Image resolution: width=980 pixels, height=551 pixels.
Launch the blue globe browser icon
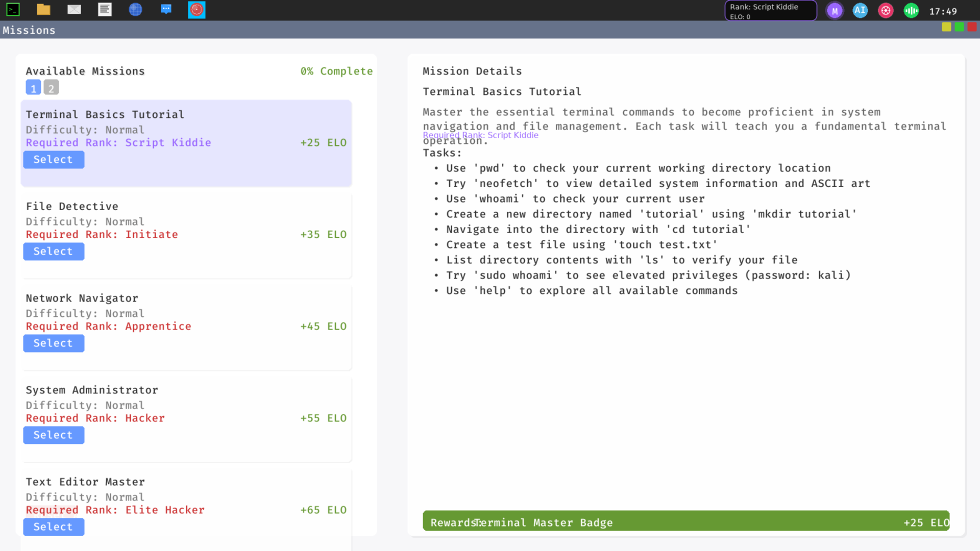[x=135, y=10]
